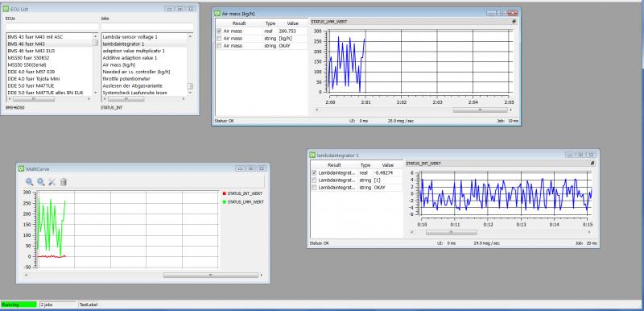The width and height of the screenshot is (644, 311).
Task: Click the Jobs filter input field
Action: tap(147, 27)
